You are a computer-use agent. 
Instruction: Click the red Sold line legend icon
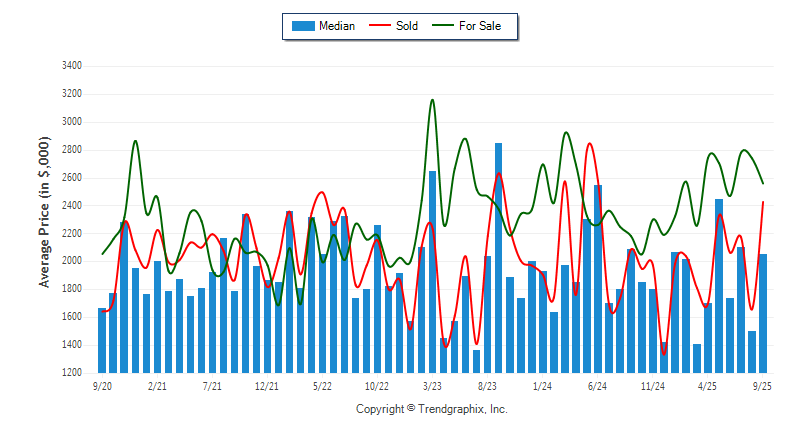pyautogui.click(x=377, y=26)
